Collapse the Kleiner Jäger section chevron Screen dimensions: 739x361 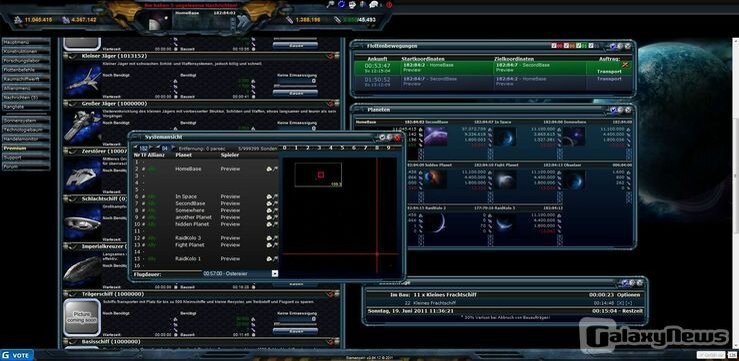(x=72, y=56)
